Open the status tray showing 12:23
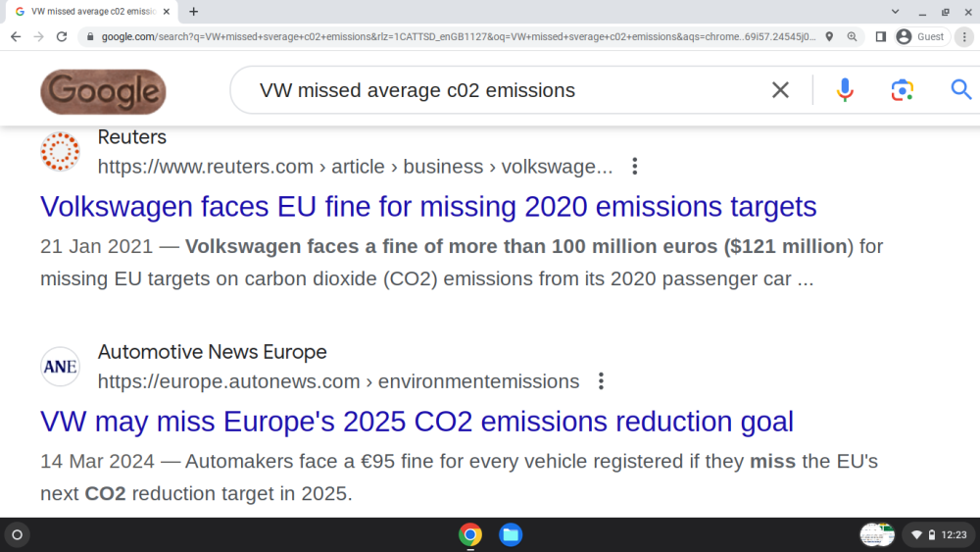Viewport: 980px width, 552px height. [x=939, y=535]
